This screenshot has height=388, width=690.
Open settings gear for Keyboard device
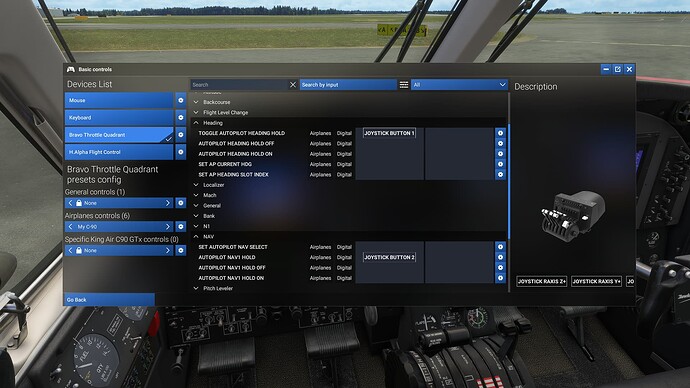coord(180,117)
